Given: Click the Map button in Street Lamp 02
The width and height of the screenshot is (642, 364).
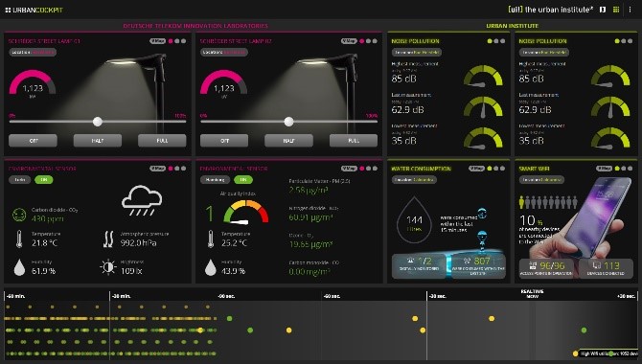Looking at the screenshot, I should pyautogui.click(x=349, y=41).
